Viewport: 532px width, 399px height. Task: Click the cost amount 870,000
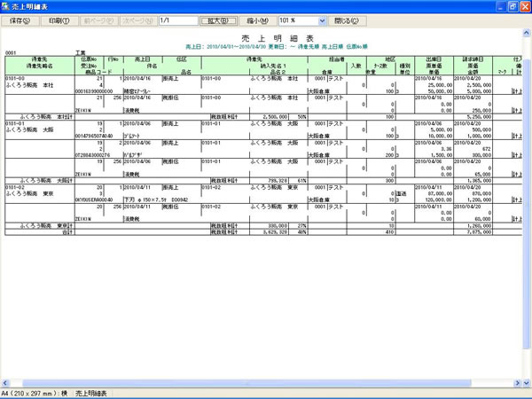click(481, 193)
